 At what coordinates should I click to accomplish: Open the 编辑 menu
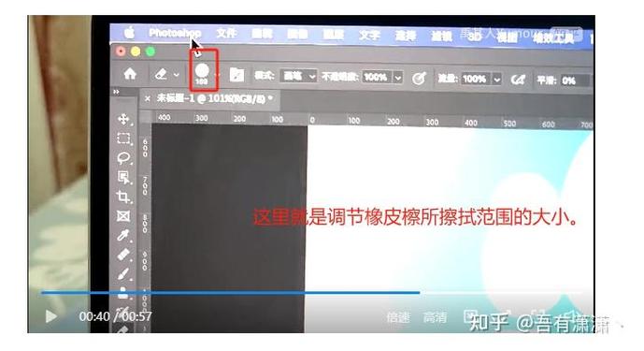pyautogui.click(x=262, y=34)
